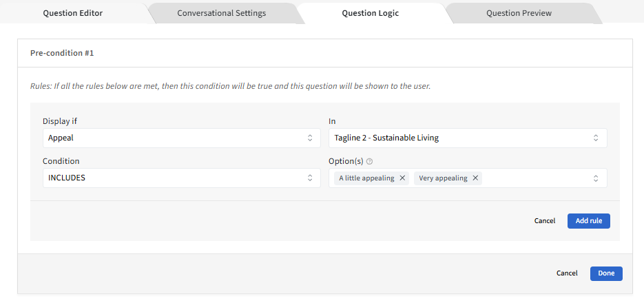
Task: Open the 'Display if' dropdown showing Appeal
Action: point(181,138)
